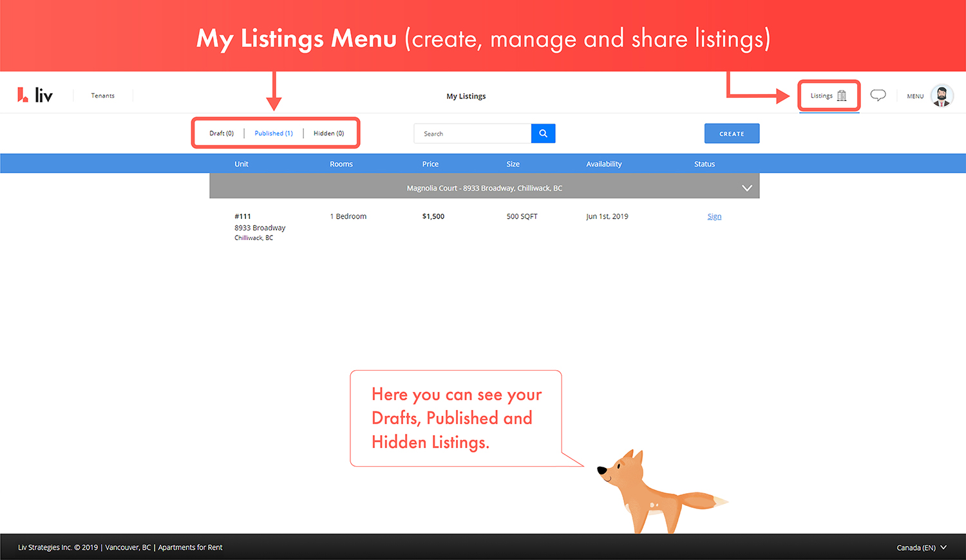Sort by the Status column header
Viewport: 966px width, 560px height.
(x=705, y=164)
